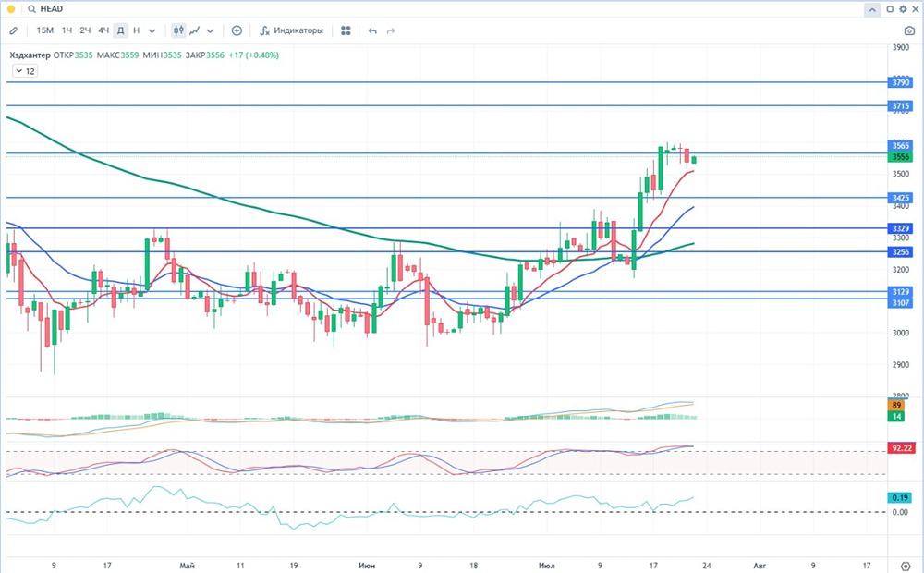The height and width of the screenshot is (573, 924).
Task: Expand the chart type dropdown arrow
Action: [210, 30]
